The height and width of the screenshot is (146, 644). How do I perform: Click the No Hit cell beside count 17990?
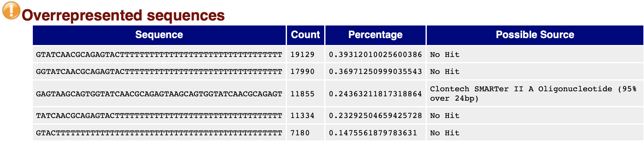tap(444, 72)
